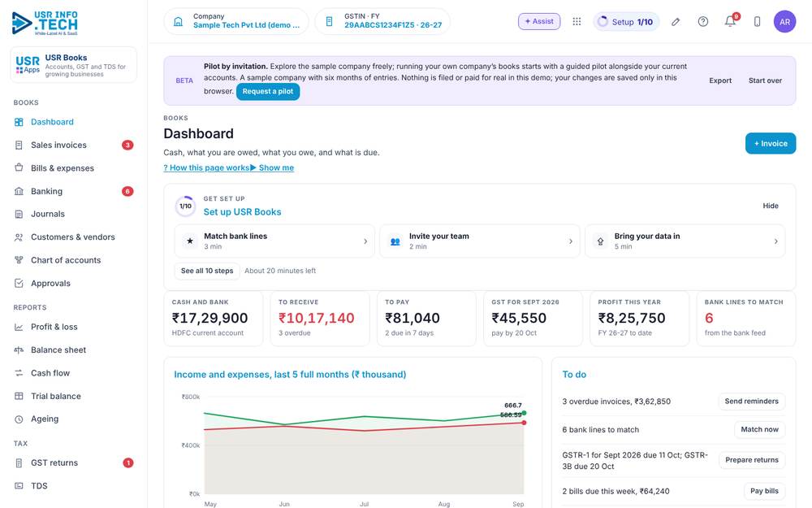Click the Customers & vendors people icon
The height and width of the screenshot is (508, 812).
click(19, 237)
